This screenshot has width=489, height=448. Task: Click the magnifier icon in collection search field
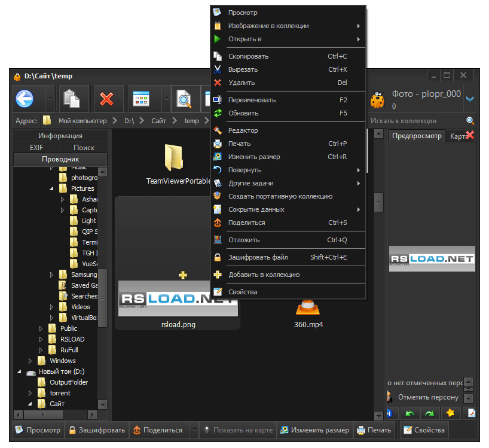coord(470,120)
